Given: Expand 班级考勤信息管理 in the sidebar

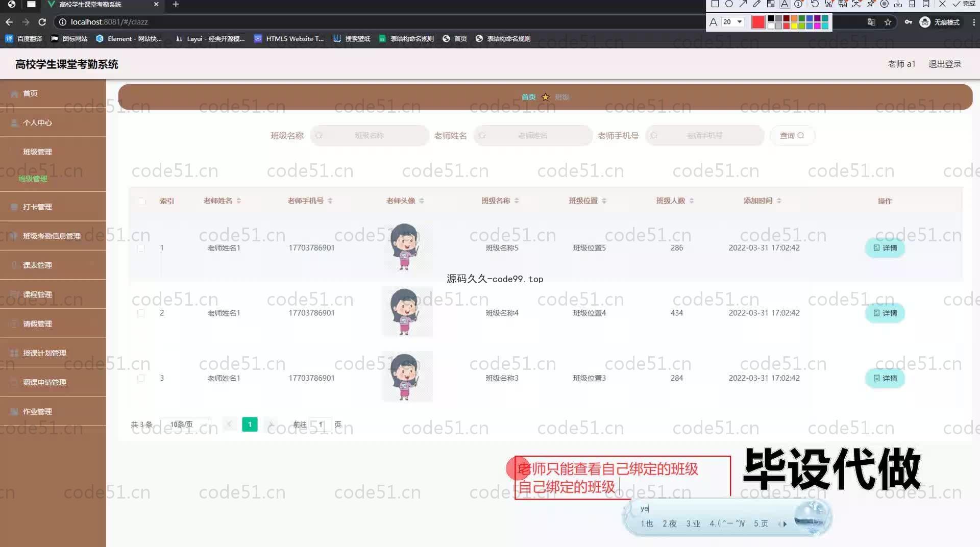Looking at the screenshot, I should (53, 236).
